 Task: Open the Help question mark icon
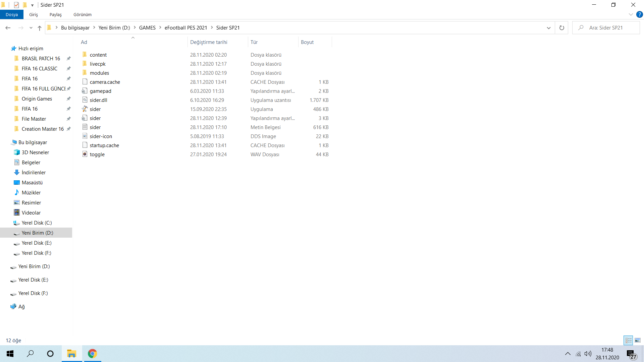click(639, 14)
